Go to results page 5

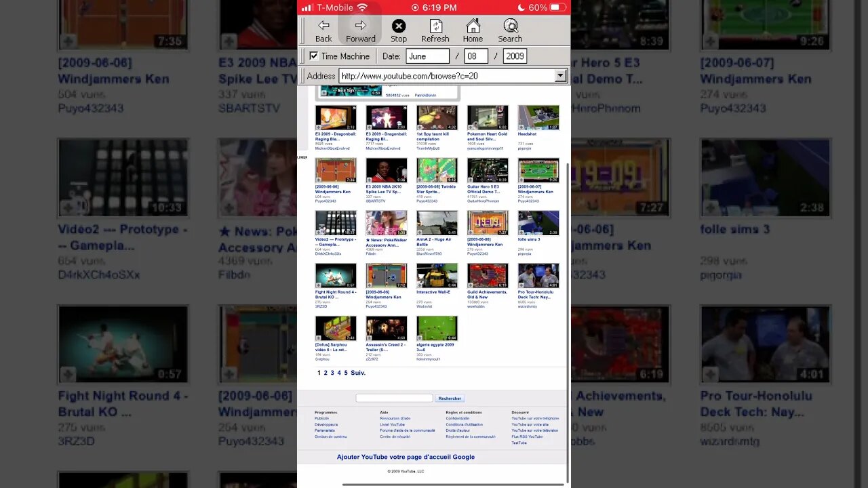pyautogui.click(x=346, y=373)
